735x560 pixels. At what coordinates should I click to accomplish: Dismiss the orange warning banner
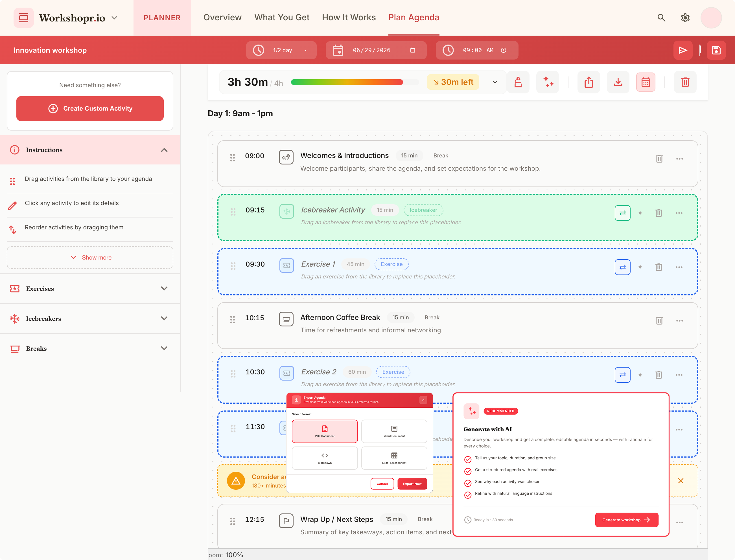681,481
